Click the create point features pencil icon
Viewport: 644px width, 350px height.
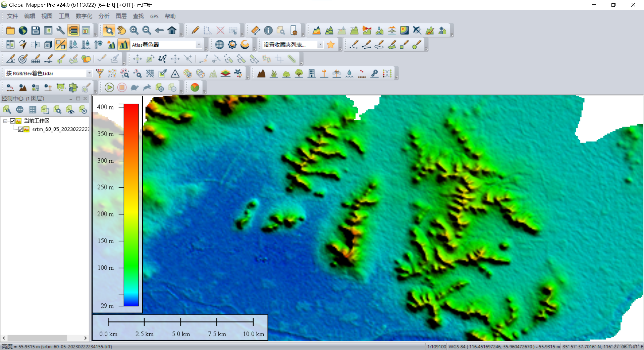point(354,45)
